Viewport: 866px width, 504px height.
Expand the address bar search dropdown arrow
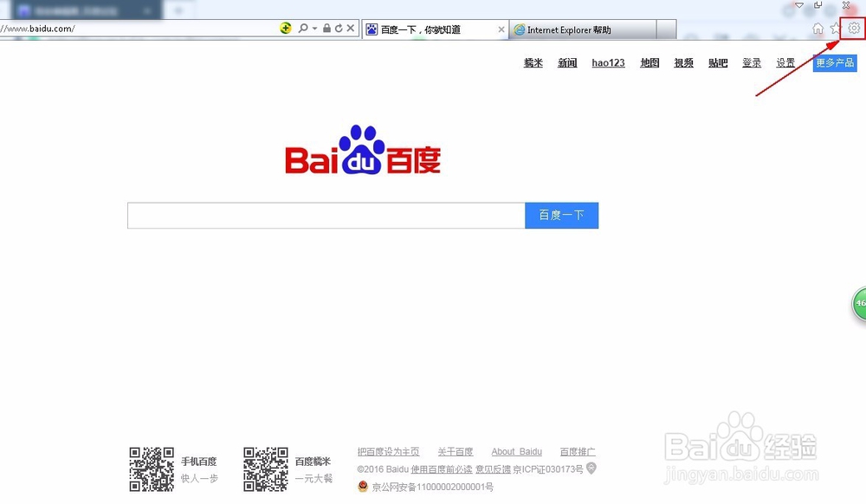coord(315,29)
